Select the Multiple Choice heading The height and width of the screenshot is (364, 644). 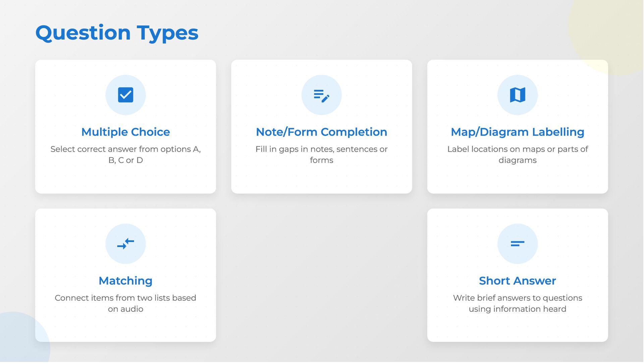[125, 132]
